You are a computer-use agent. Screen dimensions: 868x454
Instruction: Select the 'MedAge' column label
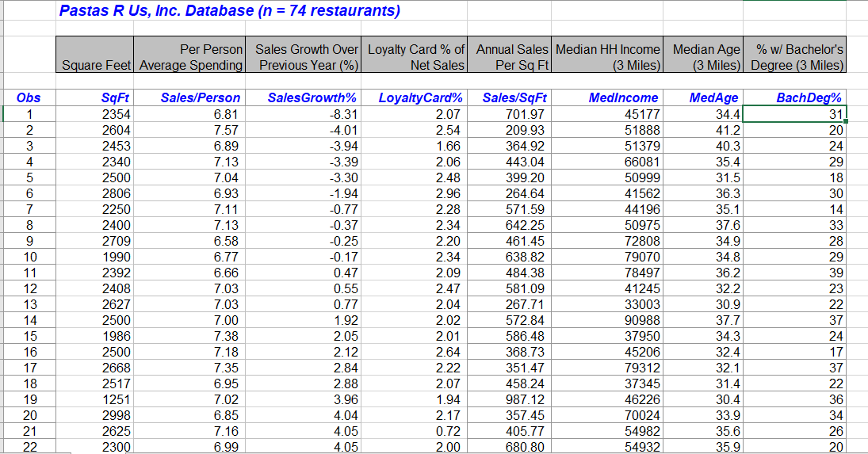pyautogui.click(x=703, y=98)
